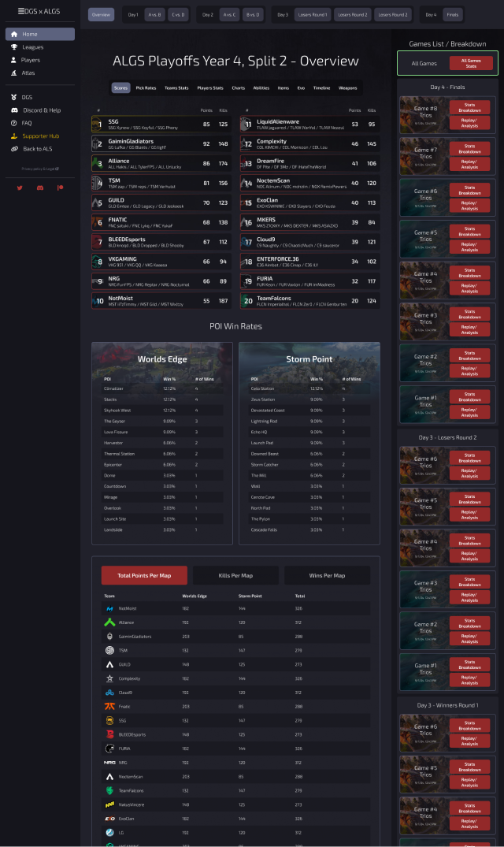This screenshot has height=847, width=504.
Task: Open Stats Breakdown for Finals Game #5
Action: 469,231
